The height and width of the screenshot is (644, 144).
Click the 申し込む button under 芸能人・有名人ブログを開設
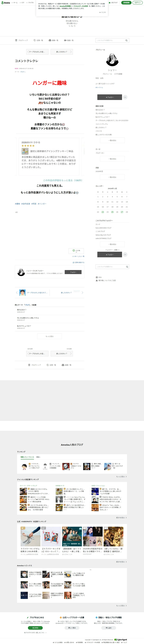pyautogui.click(x=109, y=628)
